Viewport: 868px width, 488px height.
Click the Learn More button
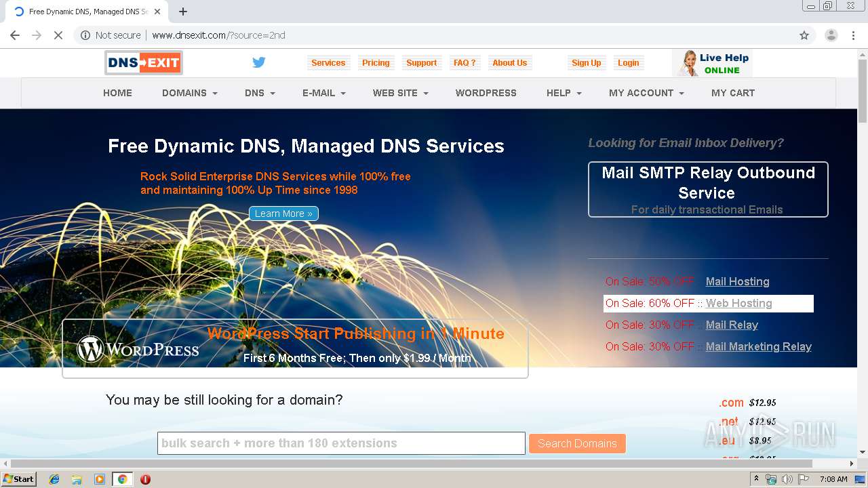pyautogui.click(x=283, y=213)
